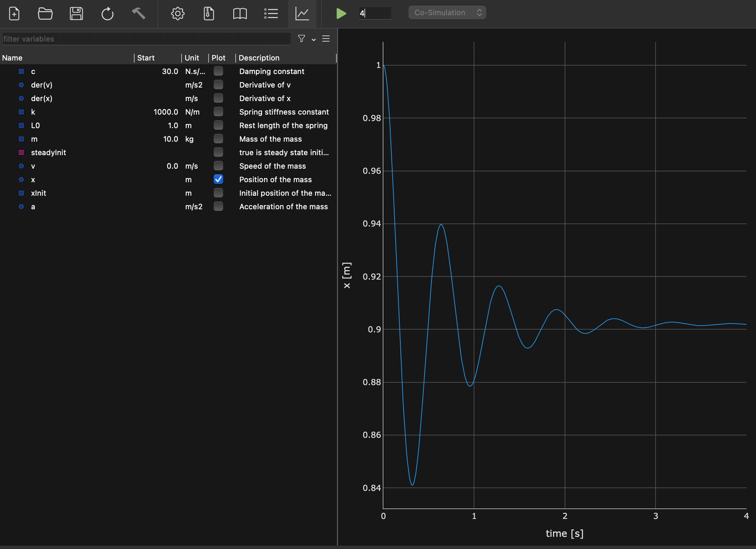This screenshot has height=549, width=756.
Task: Click the stop time input field
Action: pyautogui.click(x=375, y=13)
